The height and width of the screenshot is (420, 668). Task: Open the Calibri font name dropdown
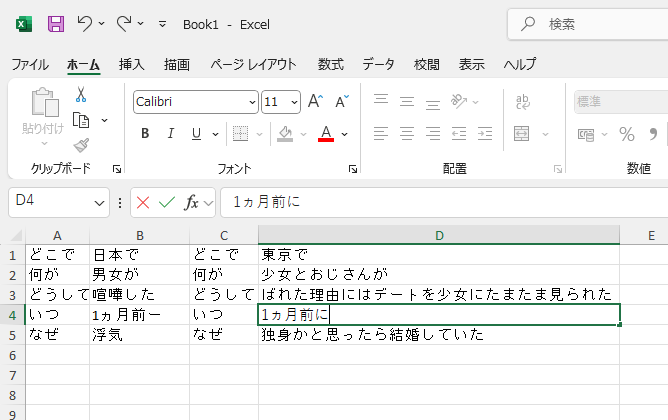(252, 102)
